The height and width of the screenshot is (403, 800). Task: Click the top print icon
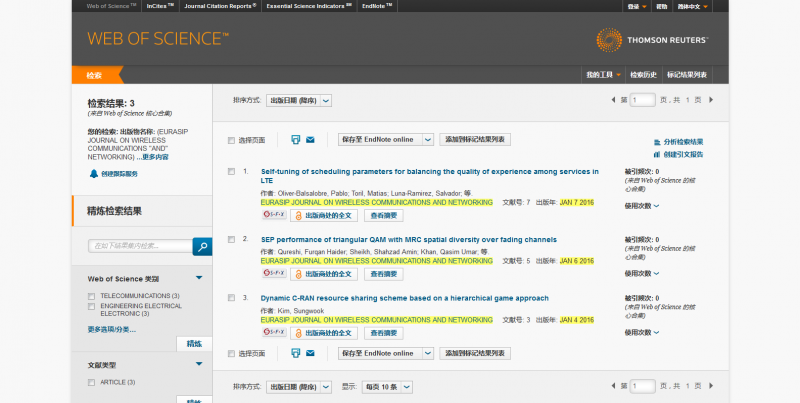[x=295, y=140]
